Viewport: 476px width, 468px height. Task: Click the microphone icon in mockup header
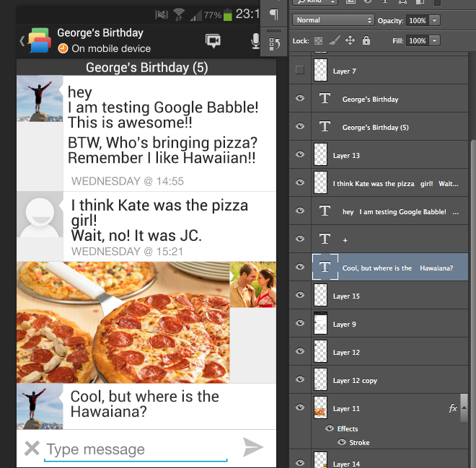pyautogui.click(x=255, y=41)
